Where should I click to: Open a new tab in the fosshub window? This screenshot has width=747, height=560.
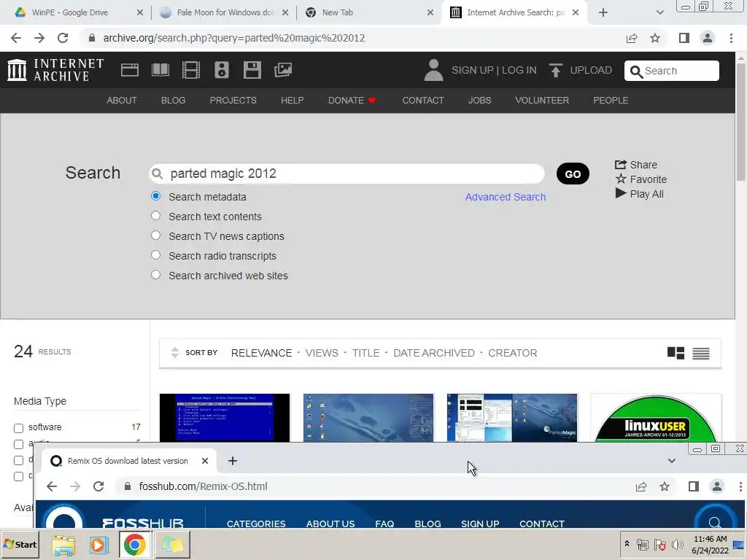233,461
